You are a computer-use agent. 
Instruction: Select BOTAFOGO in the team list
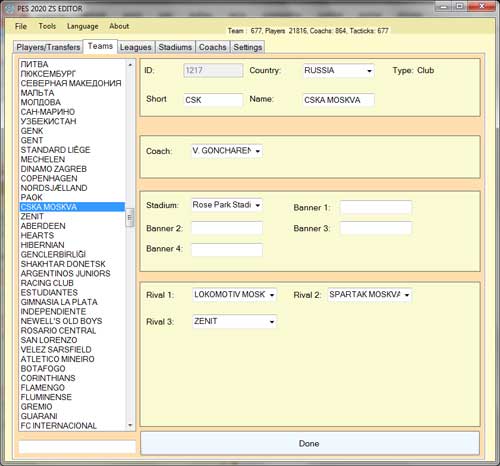click(x=72, y=368)
